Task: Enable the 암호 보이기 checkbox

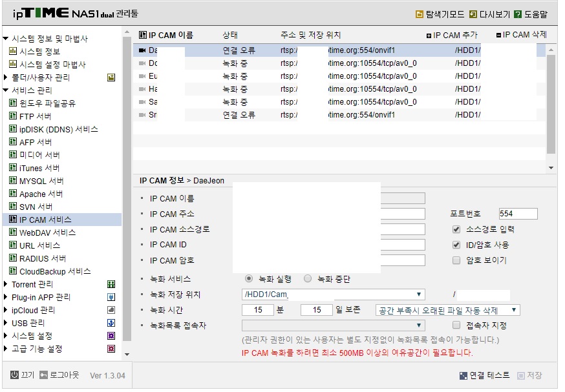Action: 456,260
